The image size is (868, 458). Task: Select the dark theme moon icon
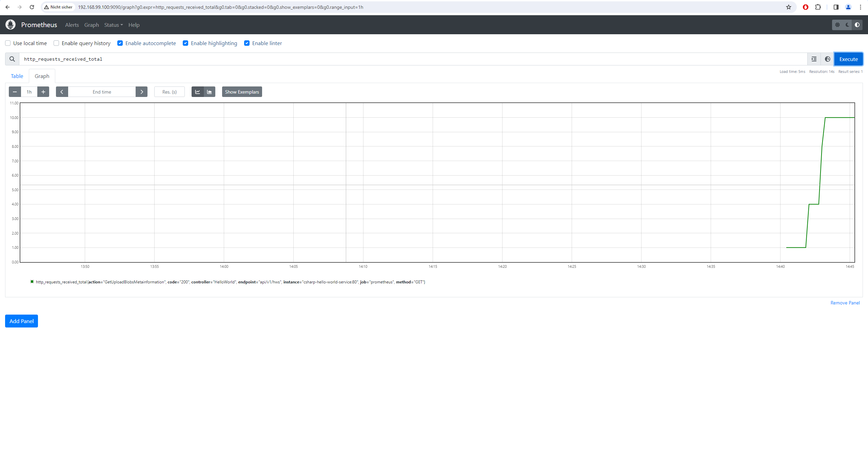tap(847, 25)
